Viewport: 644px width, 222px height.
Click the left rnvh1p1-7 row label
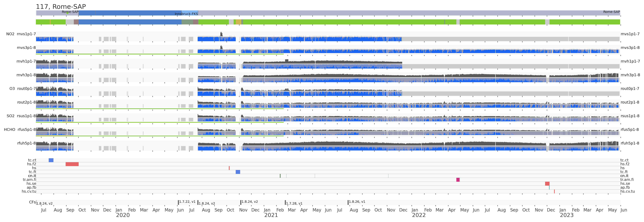pos(26,61)
